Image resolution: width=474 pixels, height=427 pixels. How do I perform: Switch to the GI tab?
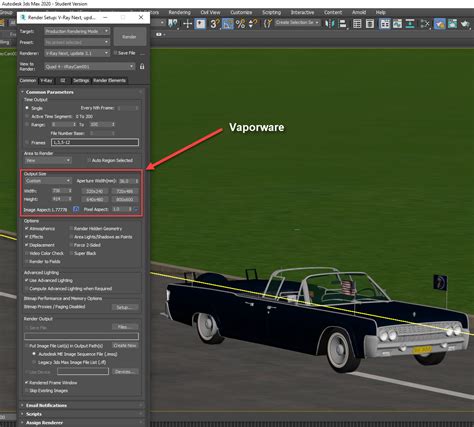pos(63,80)
